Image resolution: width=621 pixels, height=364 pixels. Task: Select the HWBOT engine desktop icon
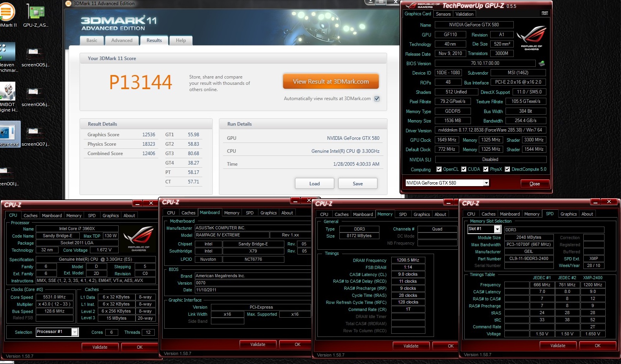8,97
